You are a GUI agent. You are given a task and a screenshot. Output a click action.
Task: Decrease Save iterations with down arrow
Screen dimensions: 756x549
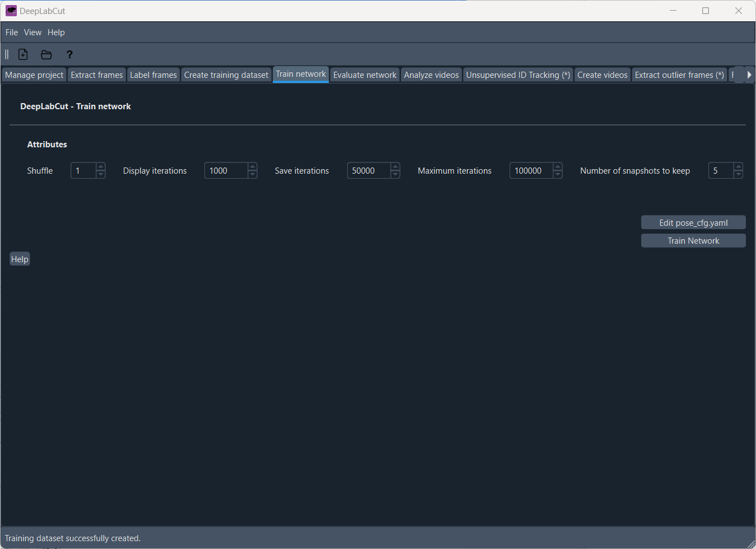[x=395, y=174]
